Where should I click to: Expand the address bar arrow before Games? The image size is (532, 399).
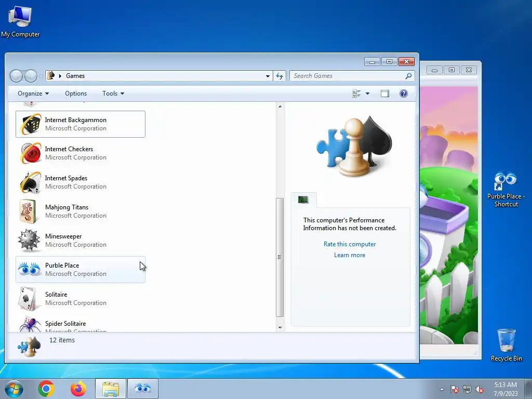click(60, 76)
